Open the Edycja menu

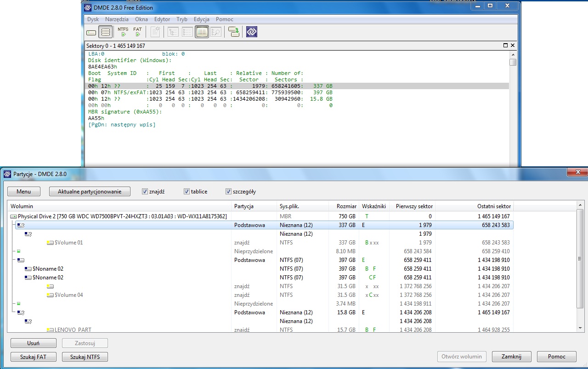click(x=202, y=19)
